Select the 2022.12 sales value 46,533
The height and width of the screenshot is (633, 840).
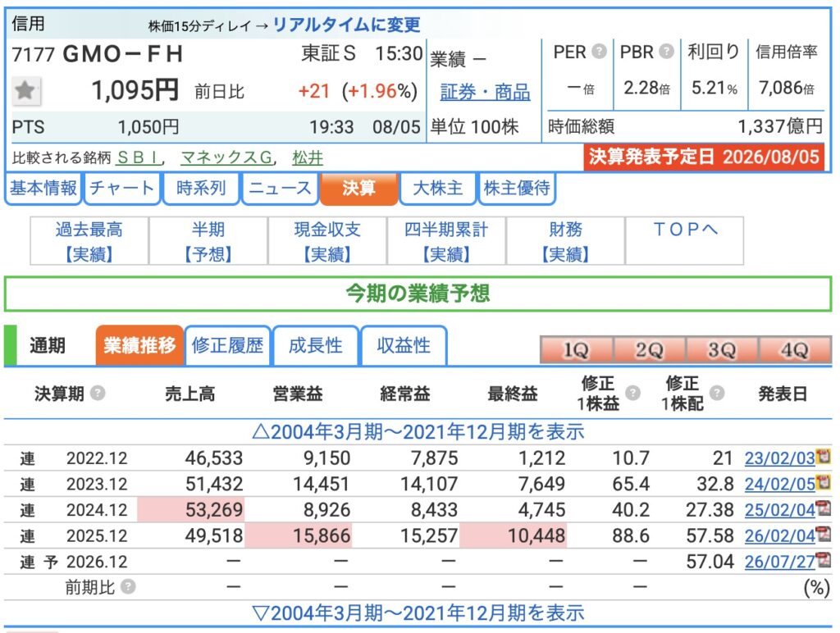pos(214,458)
